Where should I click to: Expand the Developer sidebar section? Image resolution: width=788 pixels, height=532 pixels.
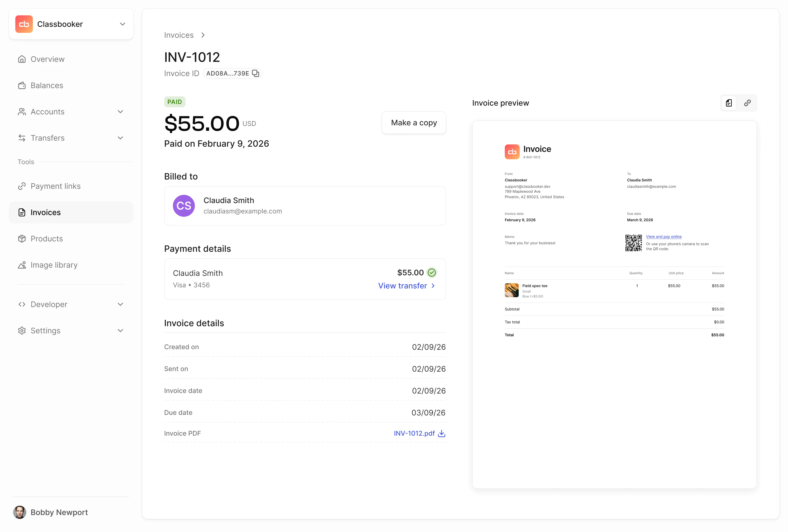pyautogui.click(x=120, y=304)
